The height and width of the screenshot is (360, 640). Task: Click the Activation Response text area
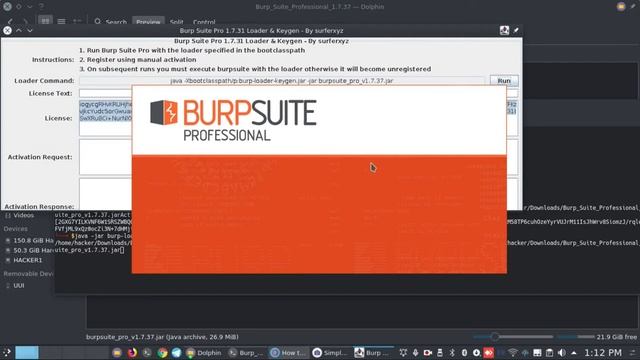pyautogui.click(x=105, y=194)
